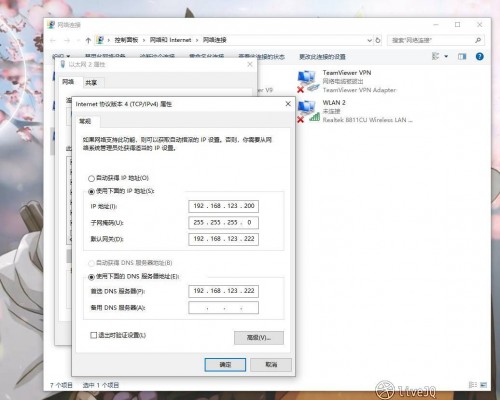Go to 网络和 Internet in the breadcrumb
The width and height of the screenshot is (500, 400).
171,40
